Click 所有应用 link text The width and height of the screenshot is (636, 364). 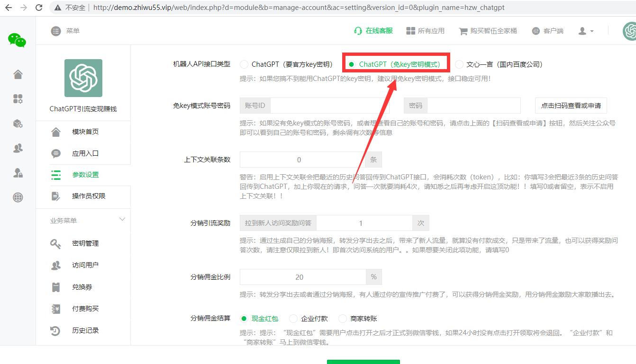point(431,31)
